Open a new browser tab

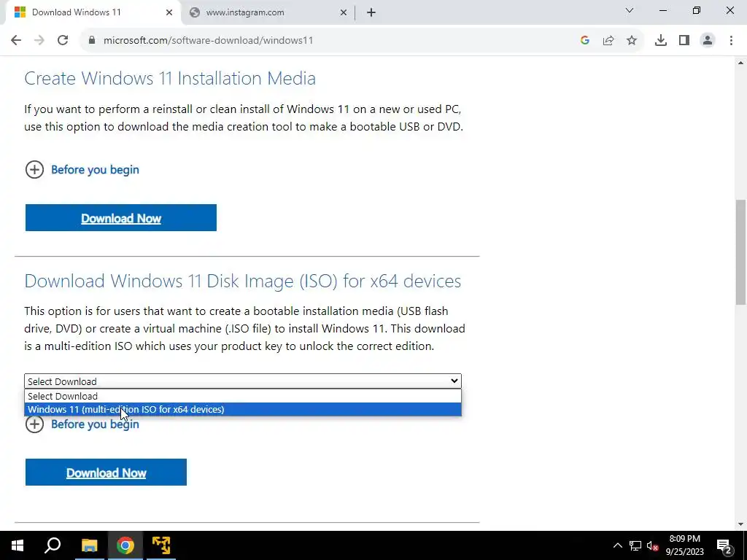[371, 12]
